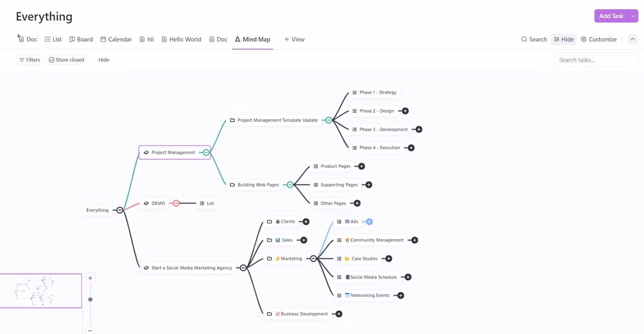Image resolution: width=644 pixels, height=334 pixels.
Task: Collapse the view options with the chevron arrow
Action: [633, 39]
